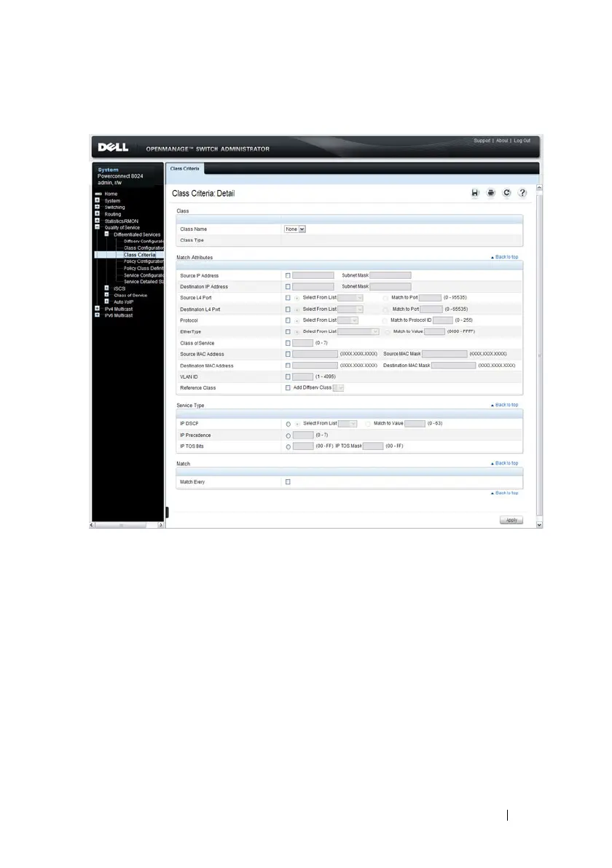
Task: Open Class Configuration in the tree
Action: [x=144, y=248]
